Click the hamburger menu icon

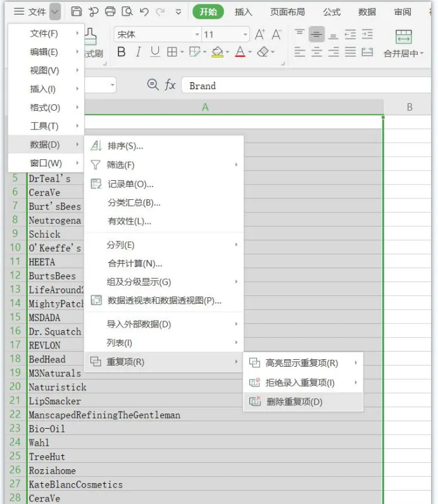(x=19, y=12)
